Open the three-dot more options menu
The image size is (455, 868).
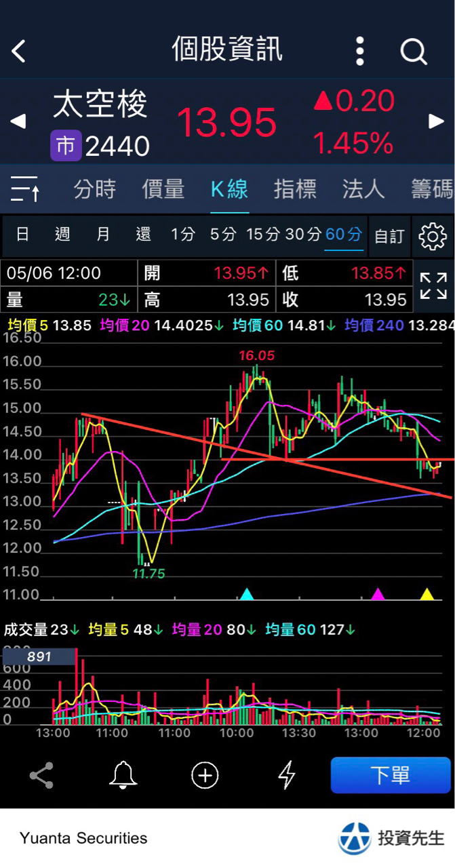(x=360, y=51)
